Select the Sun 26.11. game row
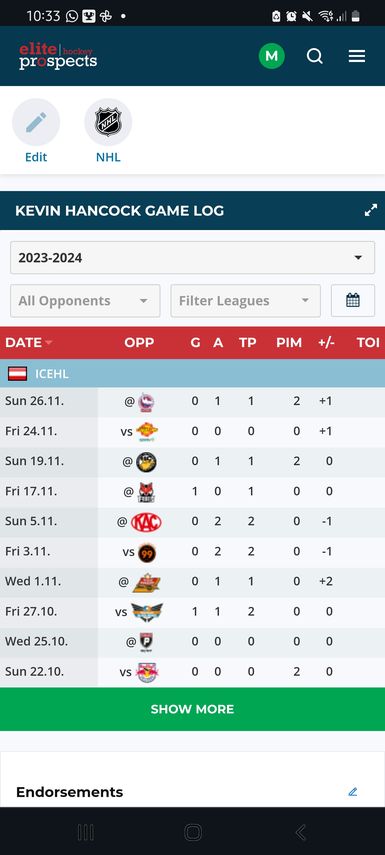The width and height of the screenshot is (385, 855). pyautogui.click(x=192, y=401)
